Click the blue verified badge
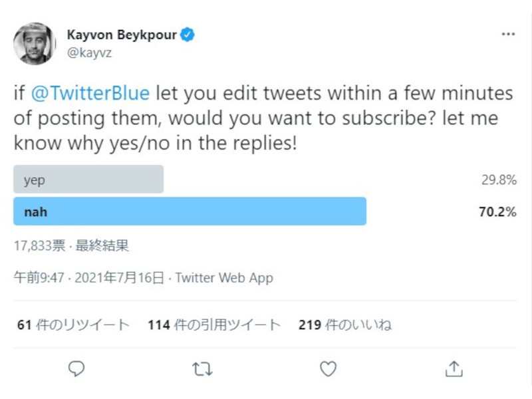This screenshot has height=399, width=532. pos(188,35)
